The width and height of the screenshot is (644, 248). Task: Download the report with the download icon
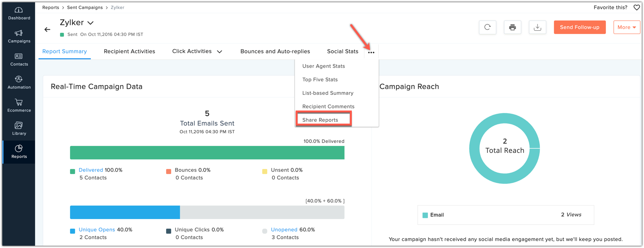coord(537,27)
